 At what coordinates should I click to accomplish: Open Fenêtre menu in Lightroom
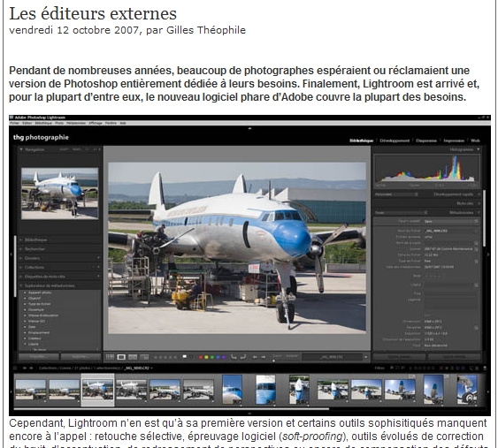111,123
